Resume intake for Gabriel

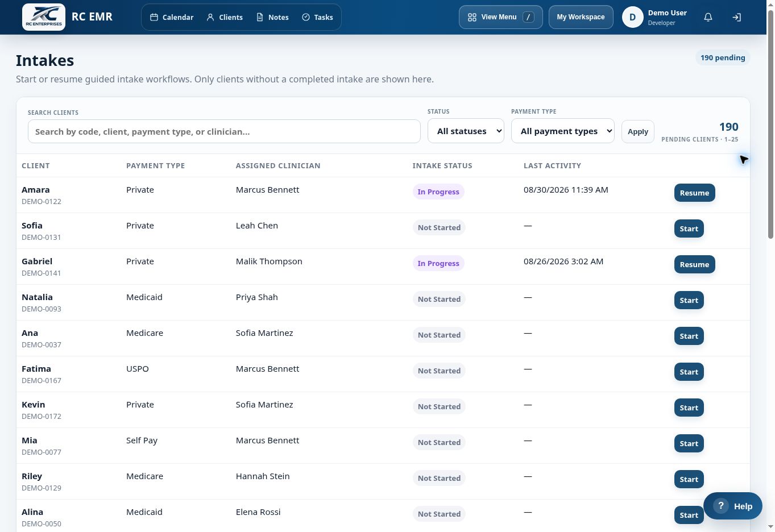pyautogui.click(x=694, y=264)
